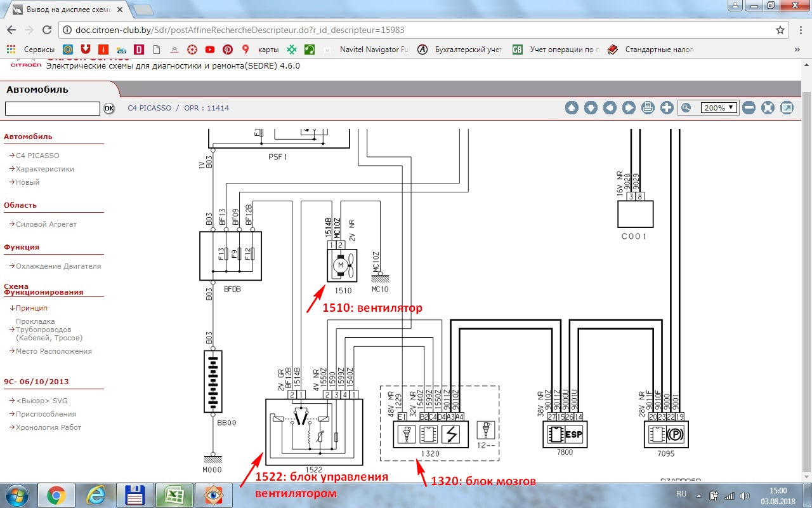Click the fan control unit 1522 symbol

(x=313, y=432)
